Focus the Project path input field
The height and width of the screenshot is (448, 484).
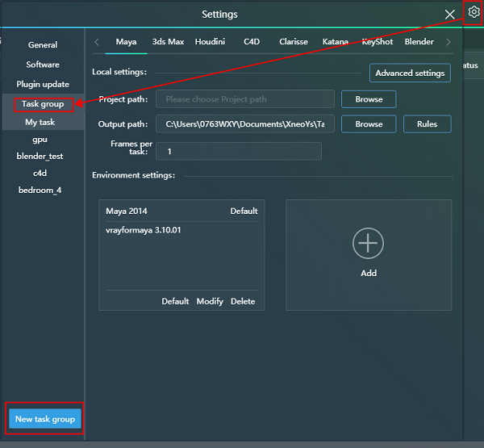[x=245, y=99]
